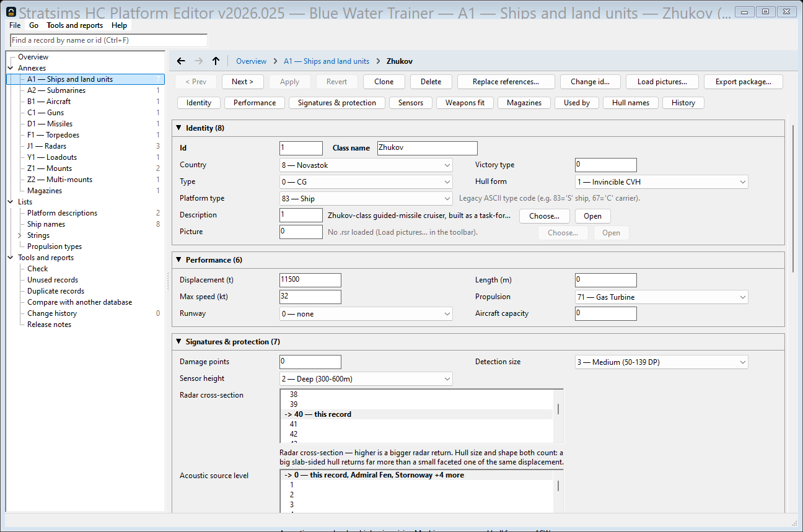
Task: Jump to the Used by section tab
Action: [x=577, y=103]
